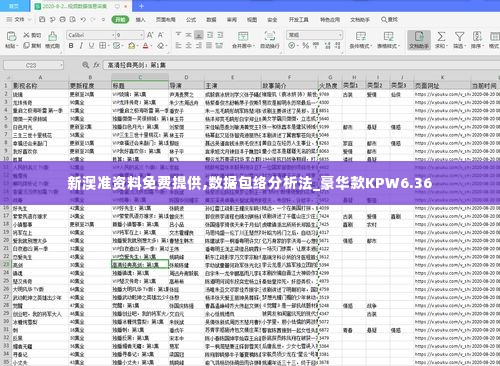Click the Undo arrow in quick toolbar

click(x=83, y=20)
